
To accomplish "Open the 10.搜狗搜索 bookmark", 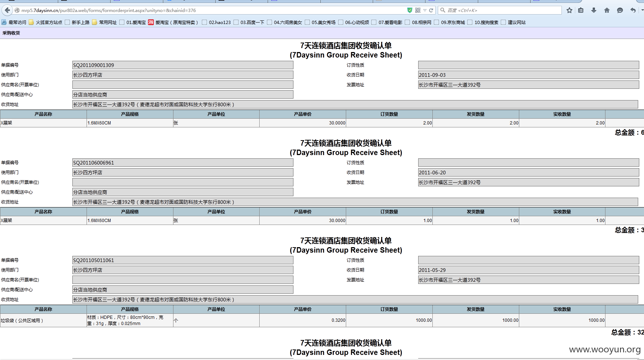I will [x=483, y=23].
